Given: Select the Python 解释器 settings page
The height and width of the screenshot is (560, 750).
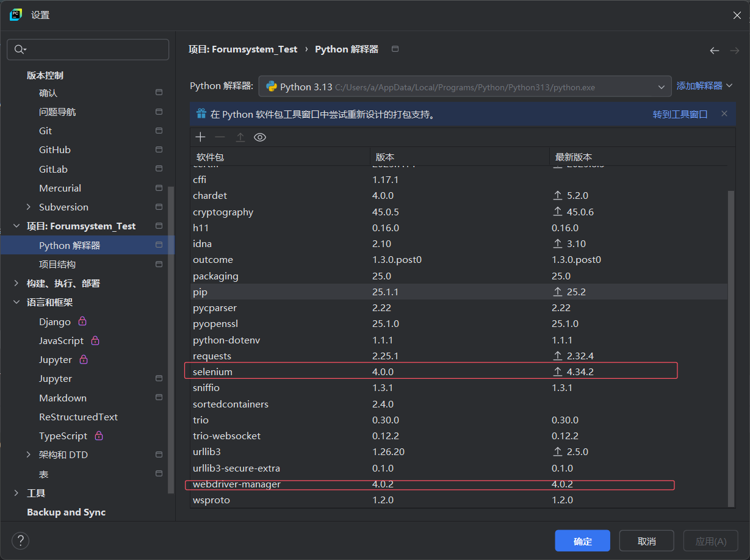Looking at the screenshot, I should 87,245.
